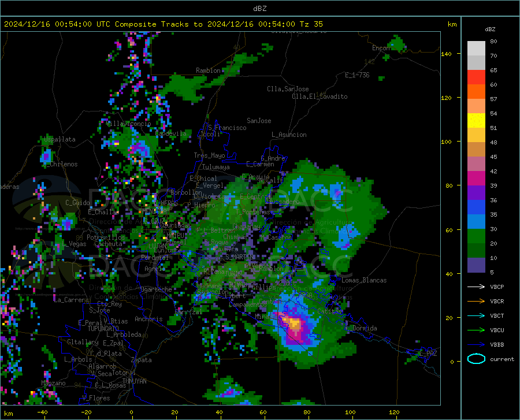Click the 'dBZ' title at the top
The width and height of the screenshot is (520, 420).
point(259,9)
